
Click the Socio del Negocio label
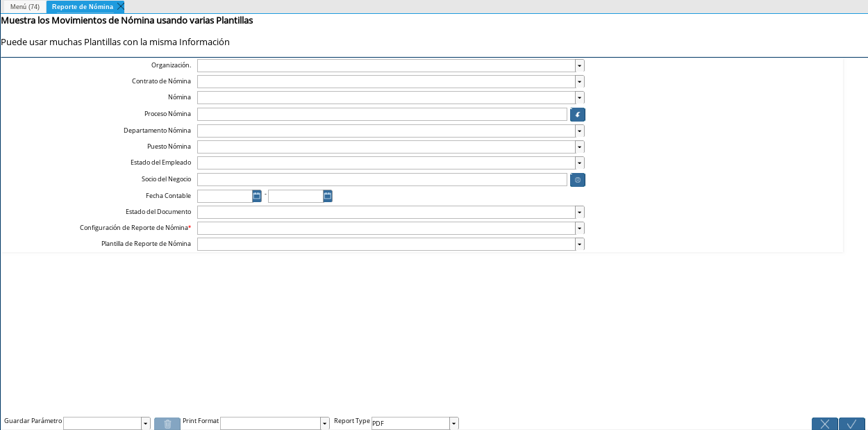click(x=166, y=179)
